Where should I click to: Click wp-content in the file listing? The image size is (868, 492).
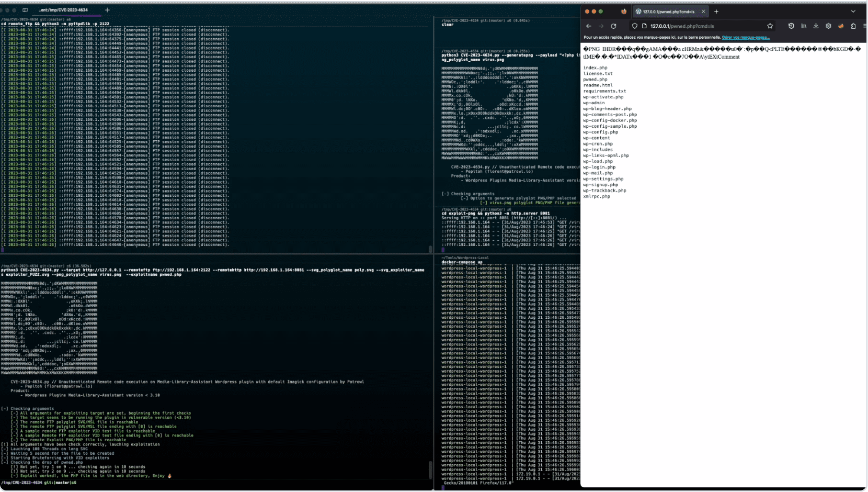(x=596, y=138)
